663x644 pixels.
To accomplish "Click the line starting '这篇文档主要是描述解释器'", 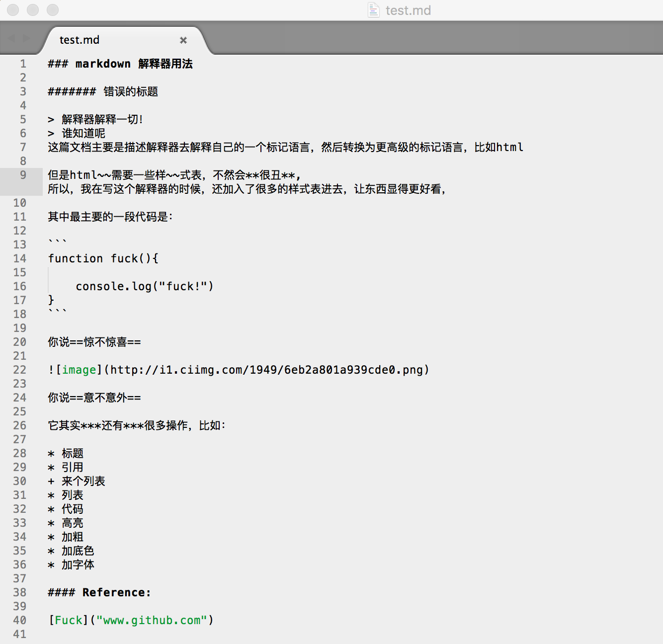I will (286, 147).
